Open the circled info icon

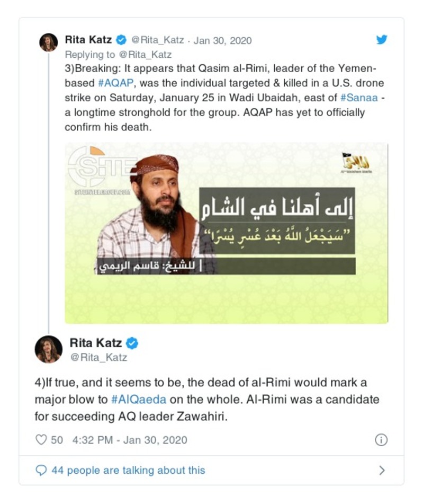pos(381,440)
